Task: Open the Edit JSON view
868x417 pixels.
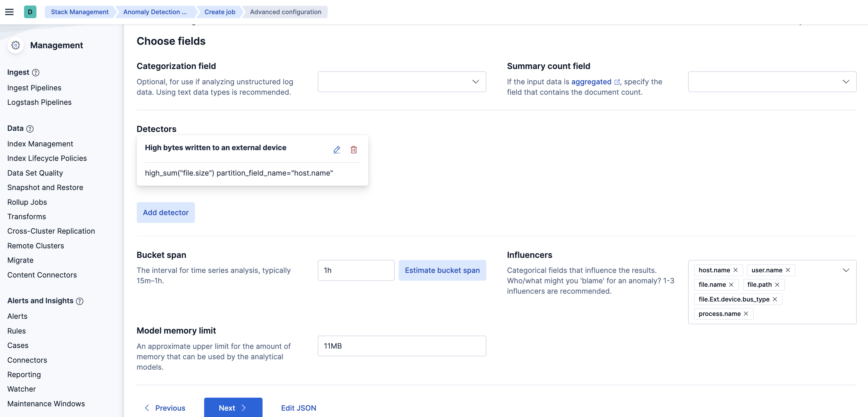Action: click(299, 407)
